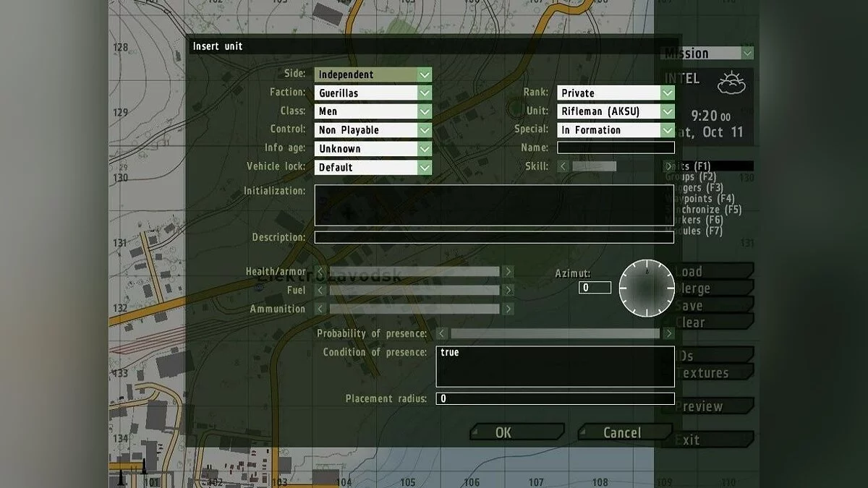Open the Side dropdown showing Independent
868x488 pixels.
click(x=373, y=74)
